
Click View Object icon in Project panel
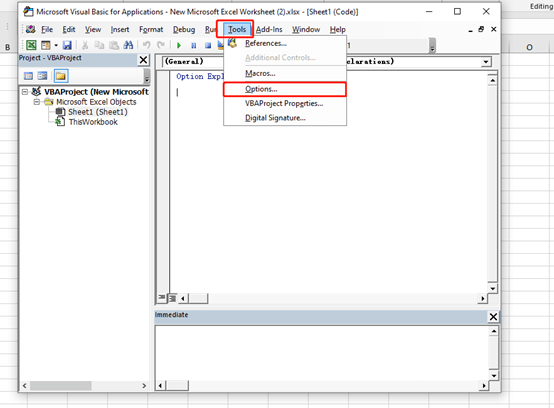coord(42,76)
